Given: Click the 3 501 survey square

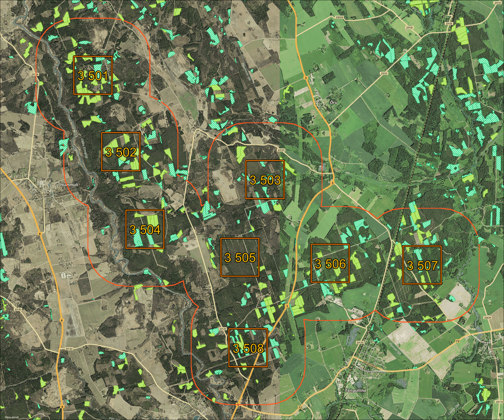Looking at the screenshot, I should 93,75.
